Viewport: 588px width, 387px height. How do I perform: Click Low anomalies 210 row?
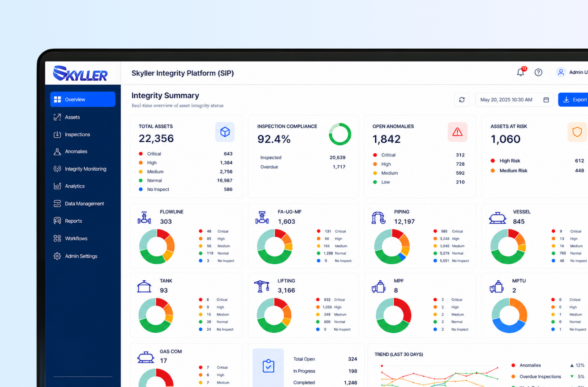pyautogui.click(x=419, y=182)
